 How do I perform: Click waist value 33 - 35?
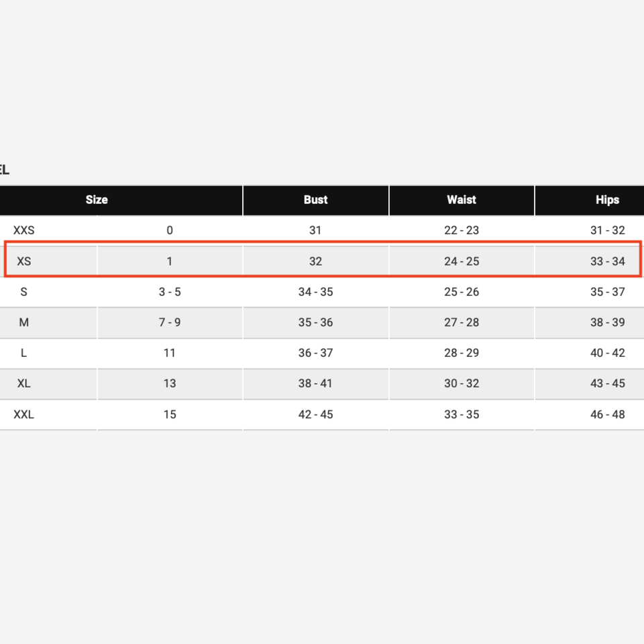pyautogui.click(x=462, y=415)
